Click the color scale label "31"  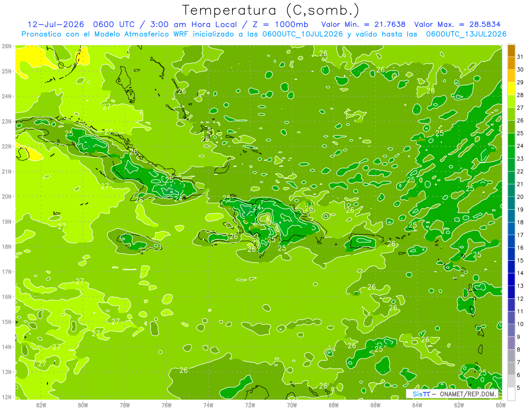(520, 57)
